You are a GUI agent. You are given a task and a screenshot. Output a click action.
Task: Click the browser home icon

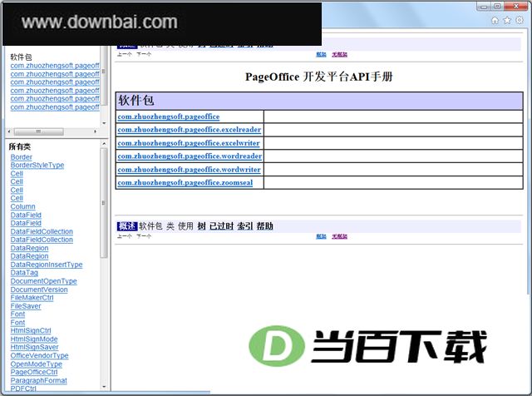[x=495, y=20]
